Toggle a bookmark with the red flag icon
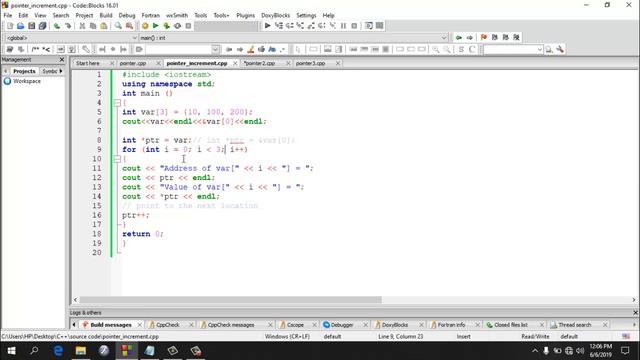This screenshot has height=360, width=640. pos(484,38)
